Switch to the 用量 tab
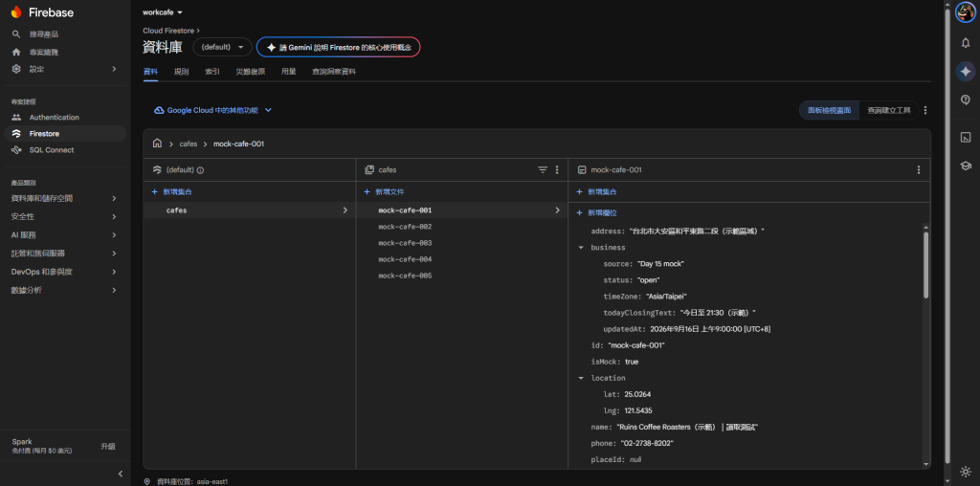980x486 pixels. (289, 72)
